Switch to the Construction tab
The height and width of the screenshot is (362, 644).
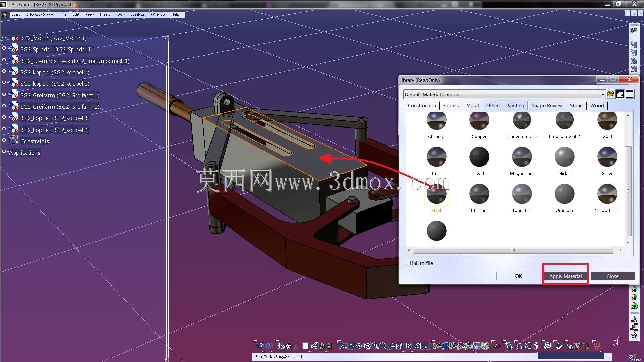[x=422, y=105]
